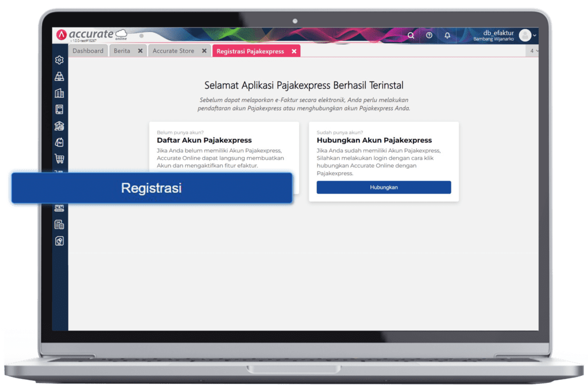Select the Registrasi Pajakexpress tab
This screenshot has width=588, height=392.
pos(250,51)
